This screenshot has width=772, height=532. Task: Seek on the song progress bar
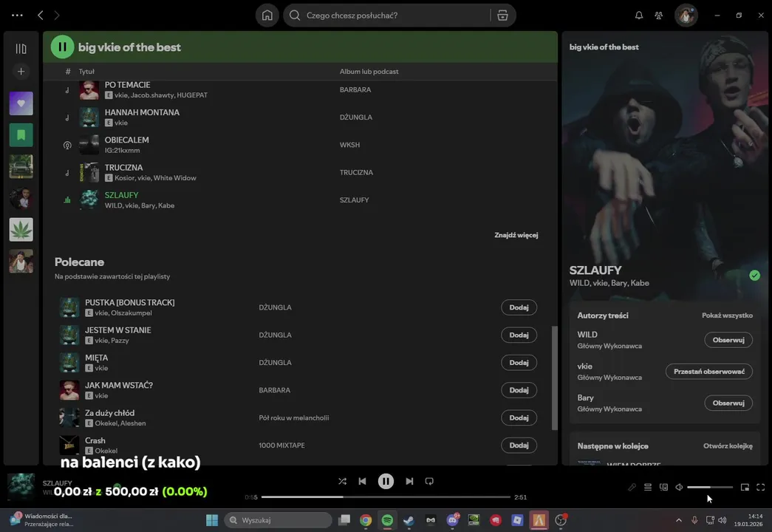(386, 497)
